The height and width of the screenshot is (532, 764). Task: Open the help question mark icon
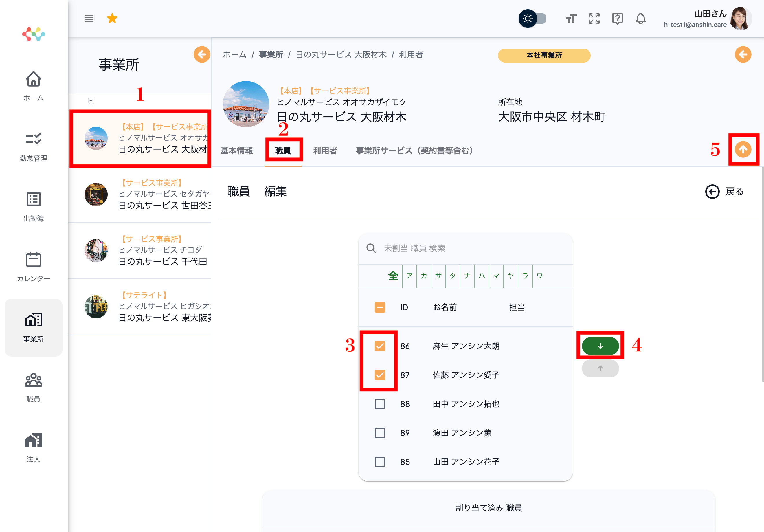(617, 19)
